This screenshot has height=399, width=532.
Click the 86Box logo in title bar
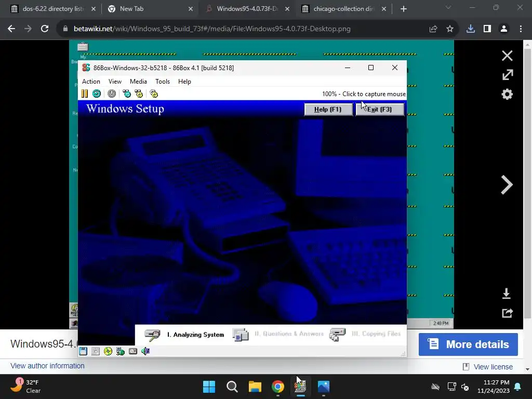(86, 68)
